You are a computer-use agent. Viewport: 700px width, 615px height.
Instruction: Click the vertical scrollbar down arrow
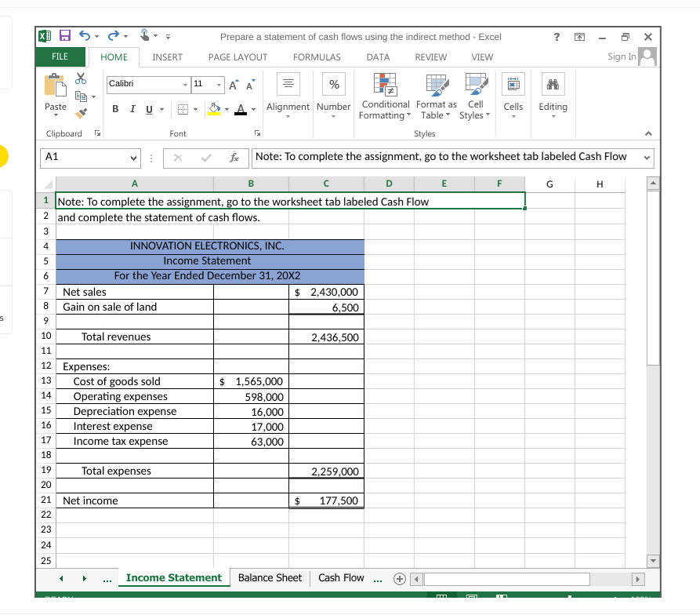(652, 560)
